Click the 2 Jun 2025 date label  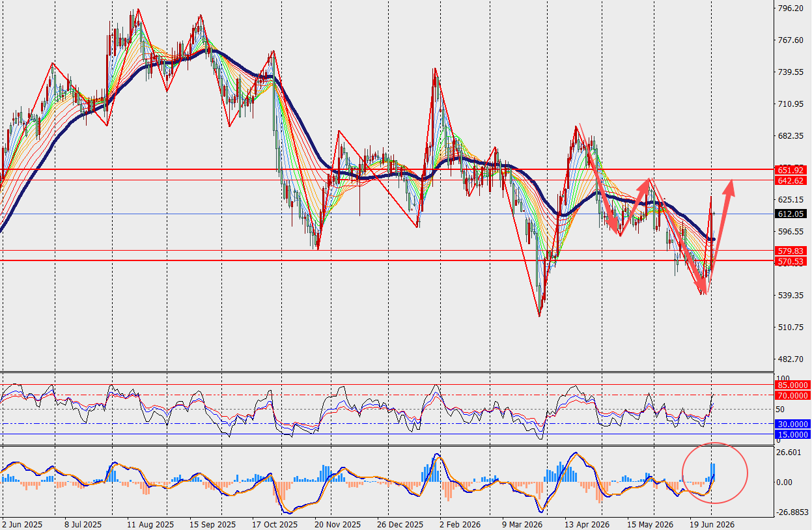[21, 523]
